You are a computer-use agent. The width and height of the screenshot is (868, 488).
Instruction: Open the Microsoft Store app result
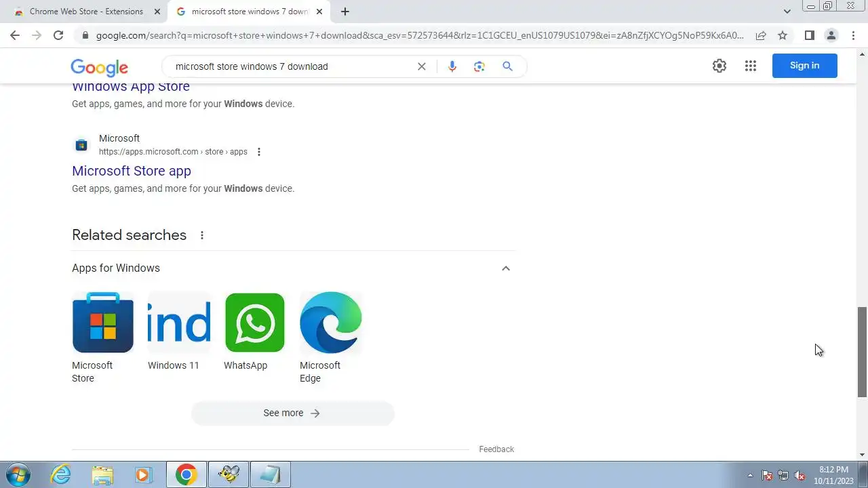coord(132,171)
